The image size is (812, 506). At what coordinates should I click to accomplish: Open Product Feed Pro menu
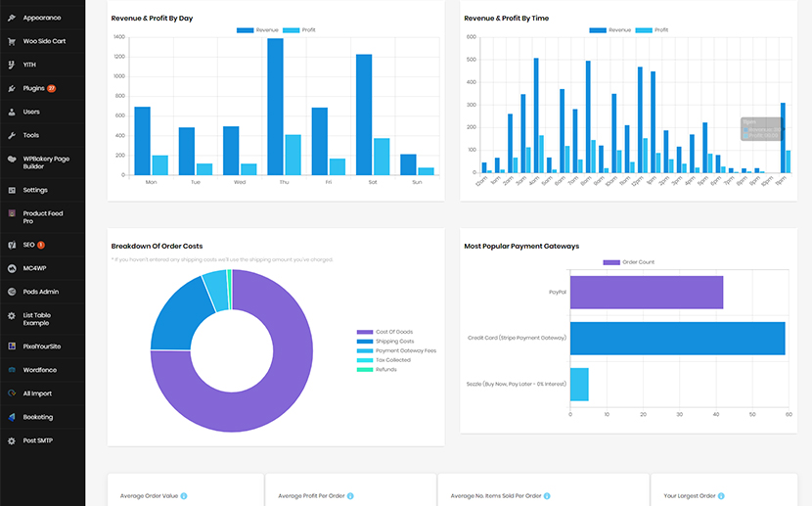(x=42, y=217)
